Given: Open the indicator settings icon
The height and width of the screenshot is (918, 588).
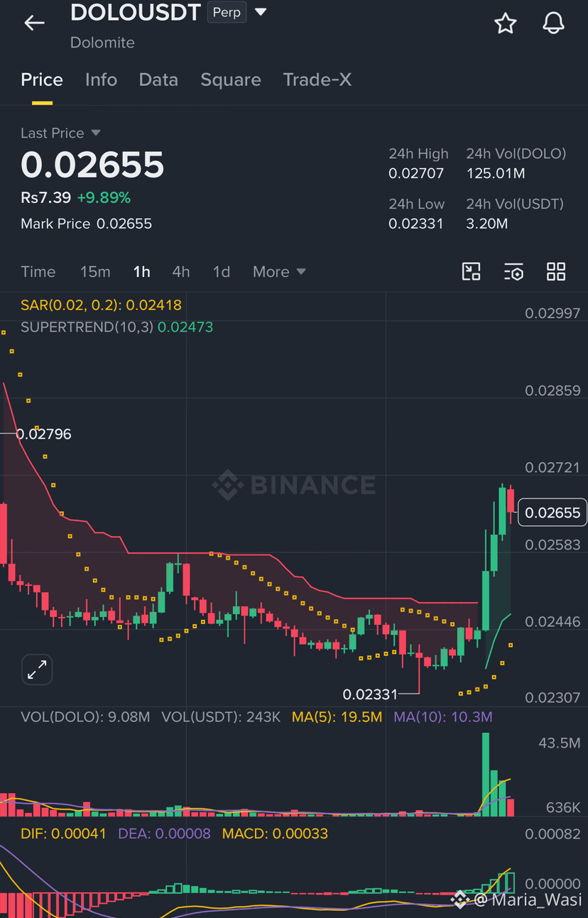Looking at the screenshot, I should 513,271.
